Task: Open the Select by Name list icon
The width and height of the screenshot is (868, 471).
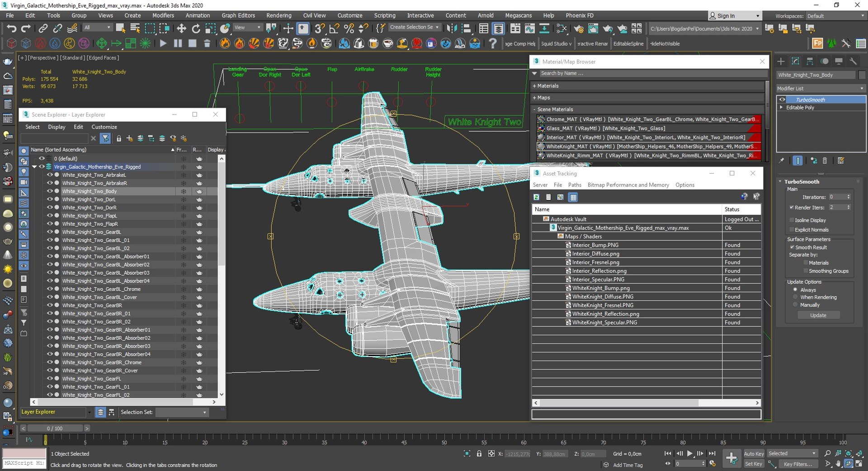Action: pyautogui.click(x=135, y=29)
